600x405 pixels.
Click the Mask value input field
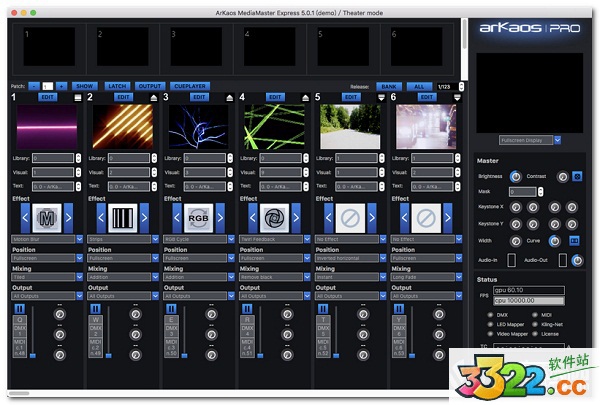pos(523,191)
